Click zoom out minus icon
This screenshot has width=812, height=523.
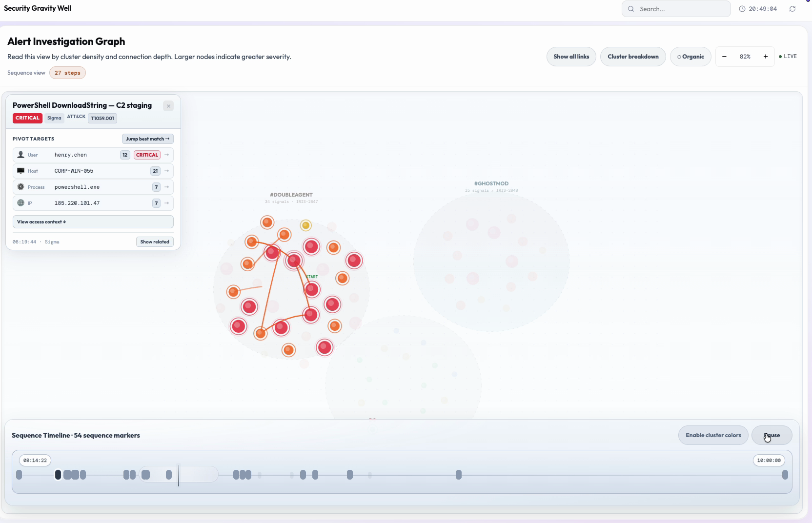(724, 57)
